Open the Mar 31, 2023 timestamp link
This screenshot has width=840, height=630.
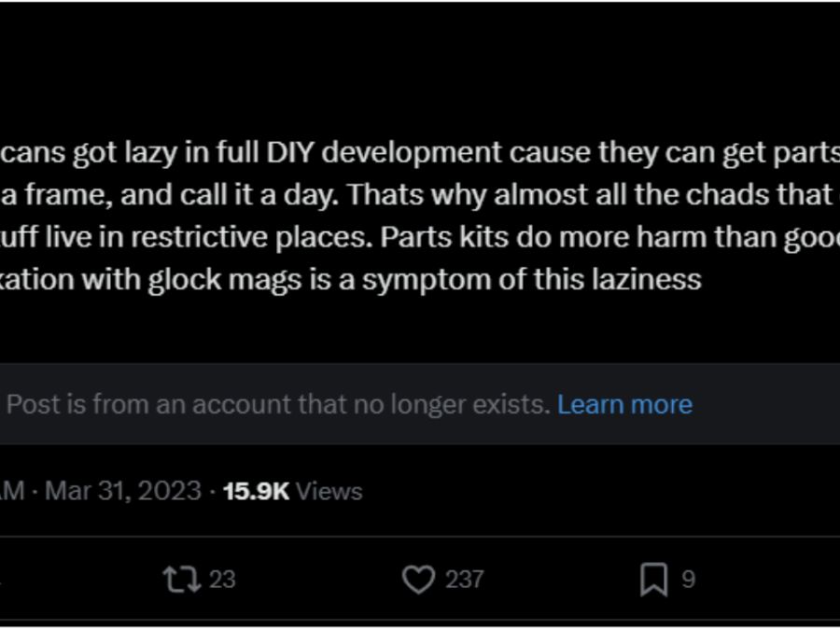click(x=122, y=491)
